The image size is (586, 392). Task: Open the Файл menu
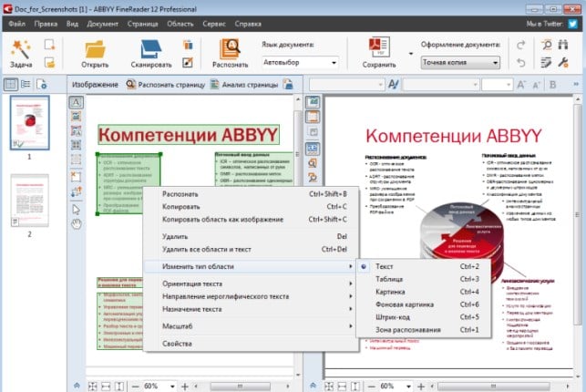(16, 24)
